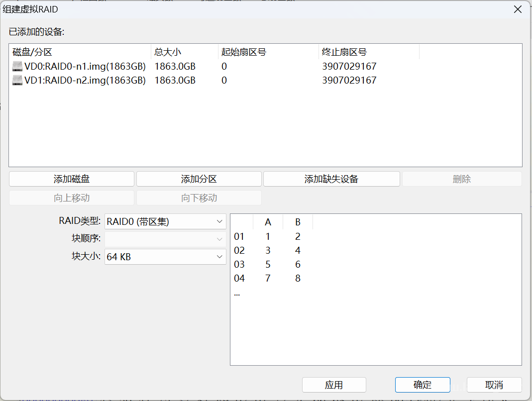Select row 03 in the stripe layout table
532x401 pixels.
pos(240,264)
